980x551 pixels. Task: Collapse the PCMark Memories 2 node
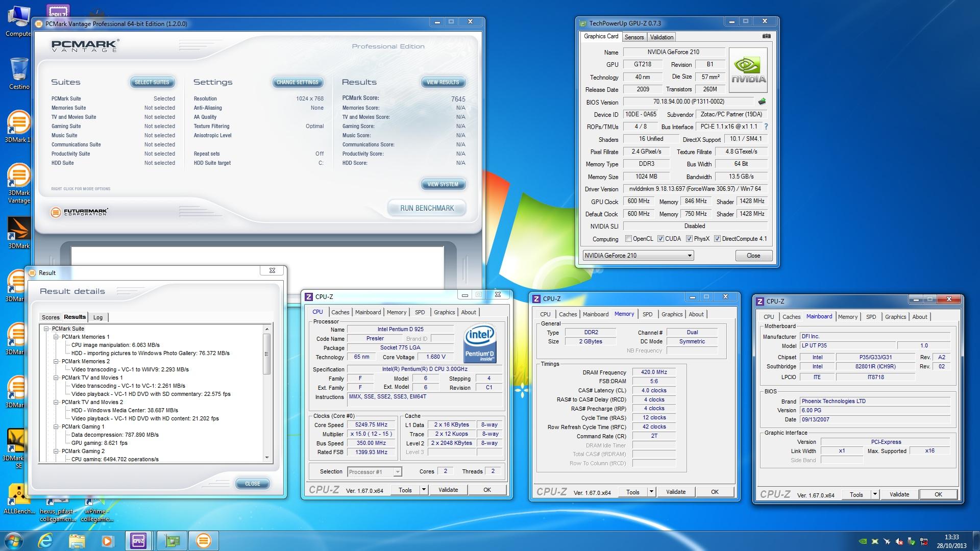pos(56,362)
